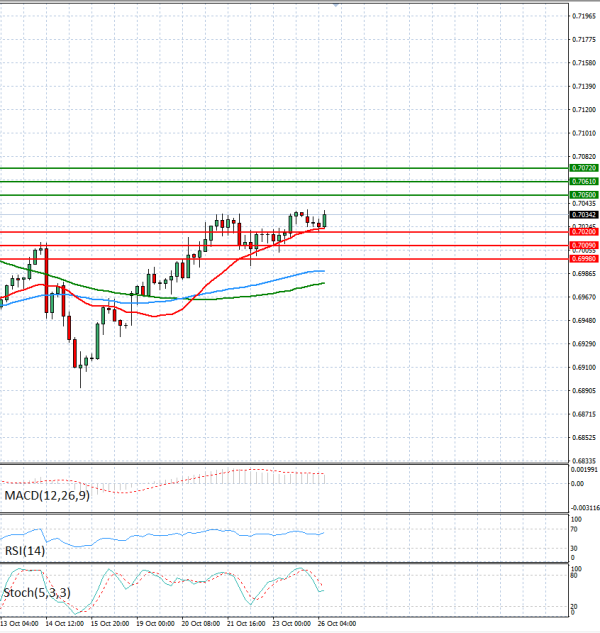Click the 0.69670 price axis value
Viewport: 600px width, 633px height.
584,297
